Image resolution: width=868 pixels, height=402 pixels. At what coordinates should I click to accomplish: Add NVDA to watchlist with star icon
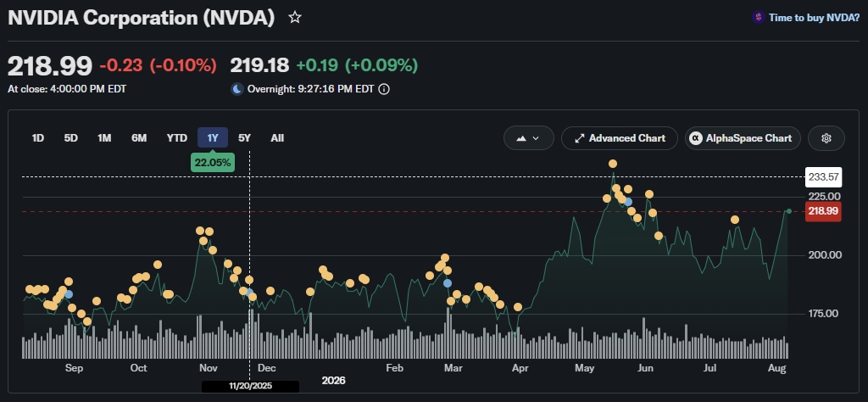[x=295, y=18]
